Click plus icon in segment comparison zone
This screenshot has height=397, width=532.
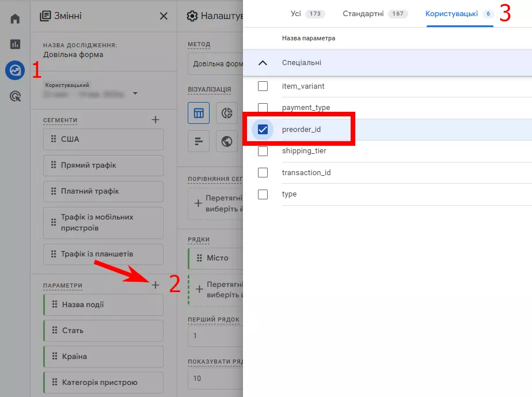pos(198,203)
